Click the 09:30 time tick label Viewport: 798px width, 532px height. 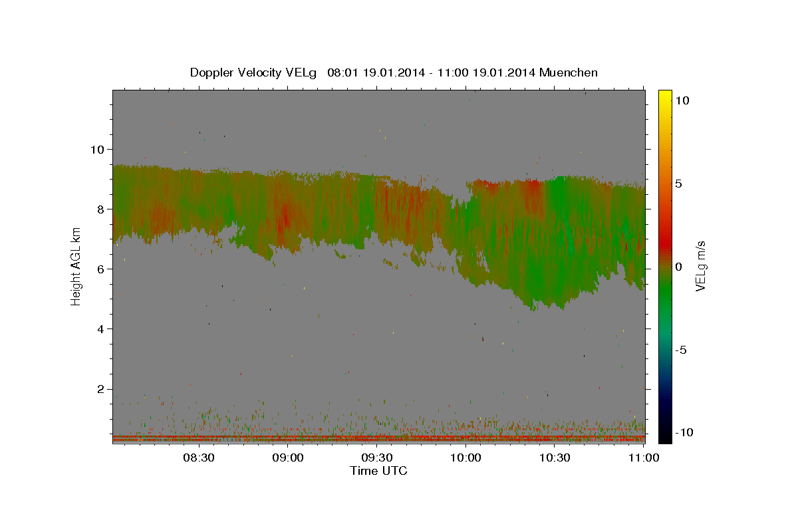pos(377,458)
